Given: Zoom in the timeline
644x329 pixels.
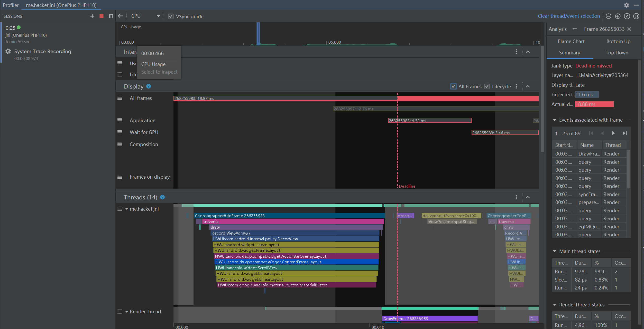Looking at the screenshot, I should [618, 16].
